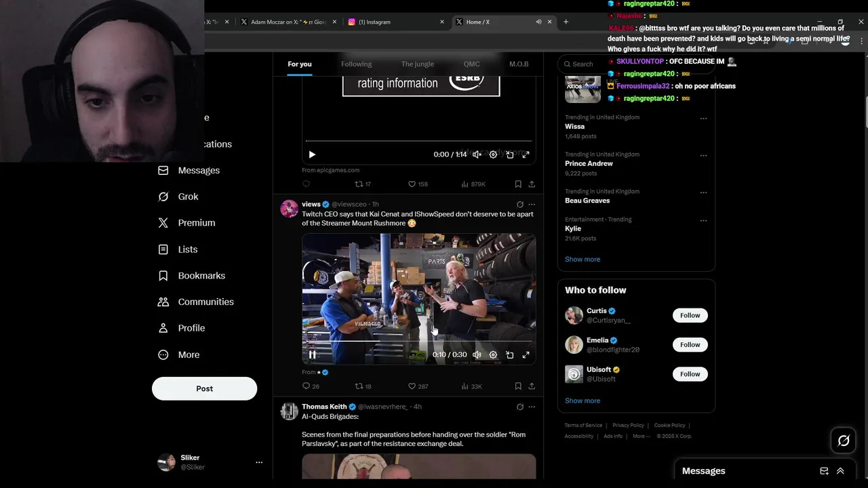Seek in the 1:14 video progress bar

419,141
